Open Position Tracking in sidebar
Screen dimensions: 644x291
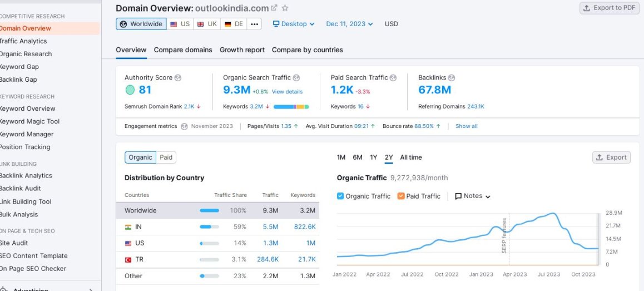pos(25,147)
